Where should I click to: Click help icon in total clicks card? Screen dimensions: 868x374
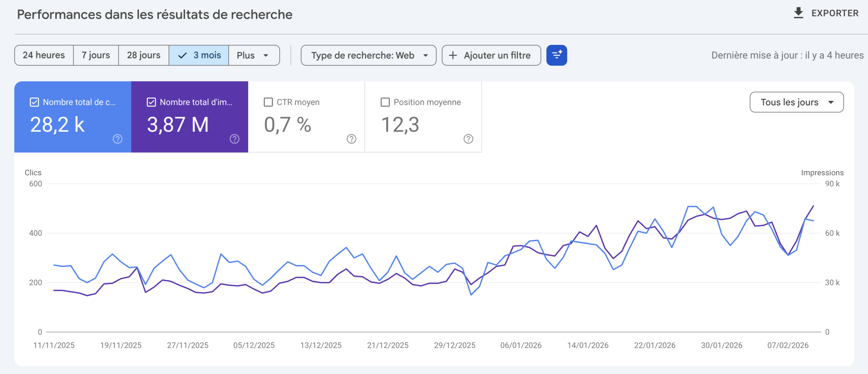point(117,139)
